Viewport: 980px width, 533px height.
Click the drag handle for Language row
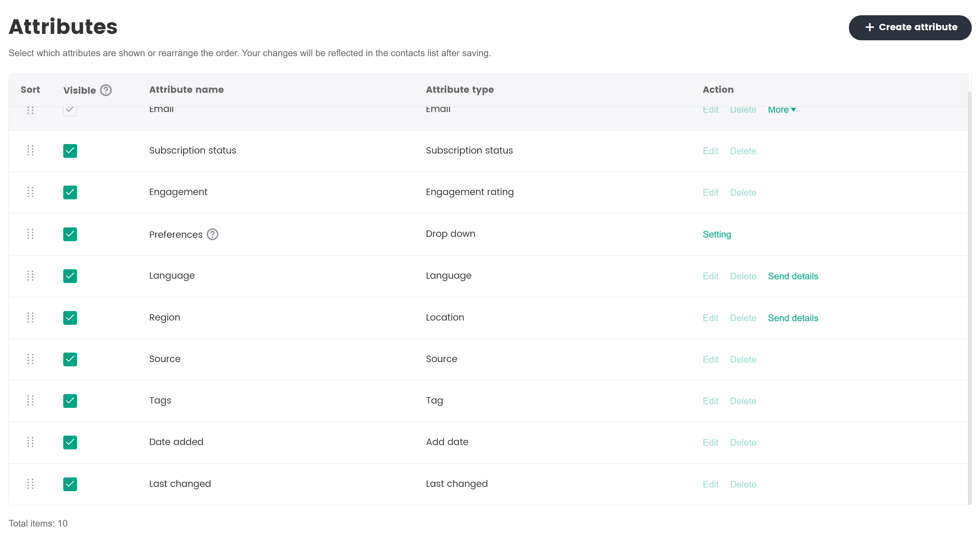point(31,276)
